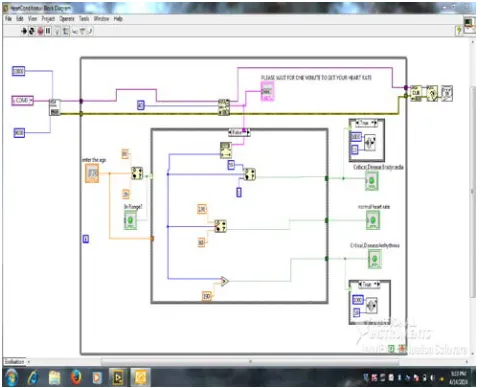This screenshot has height=388, width=484.
Task: Select the orange constant wired to Greater Than
Action: [x=206, y=296]
